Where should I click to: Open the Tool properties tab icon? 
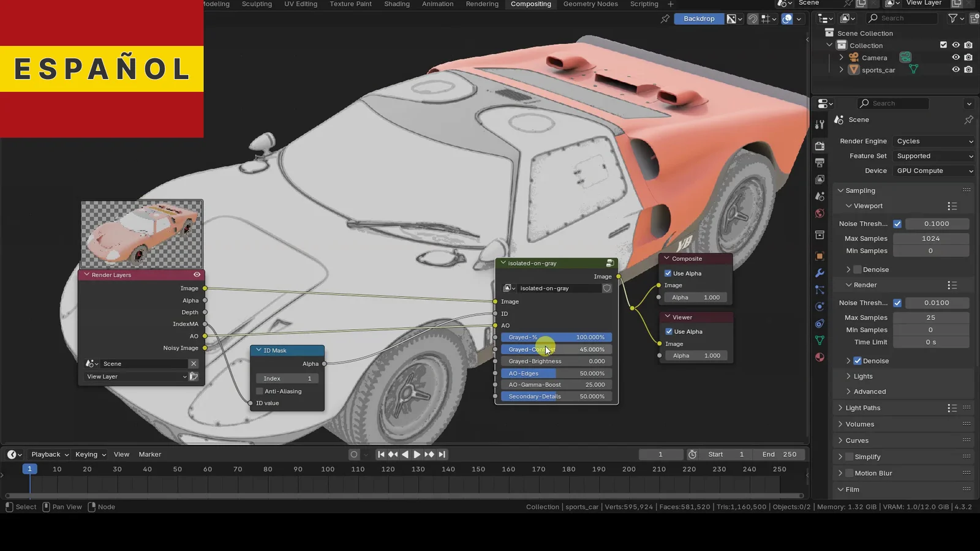click(x=820, y=125)
